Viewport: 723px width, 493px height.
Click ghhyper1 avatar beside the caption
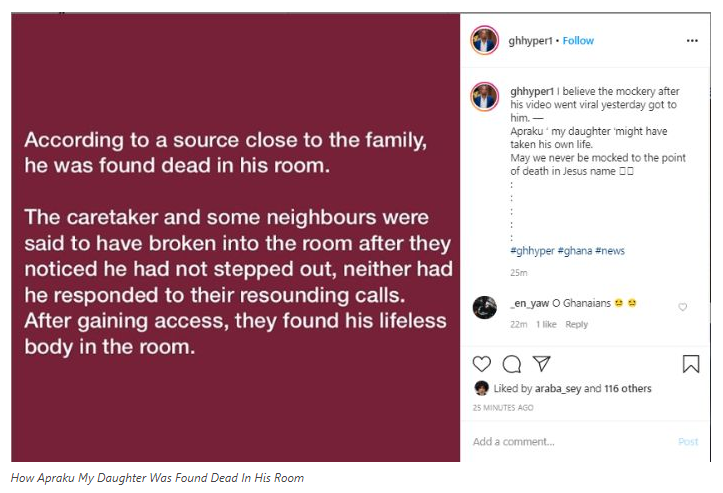click(485, 97)
